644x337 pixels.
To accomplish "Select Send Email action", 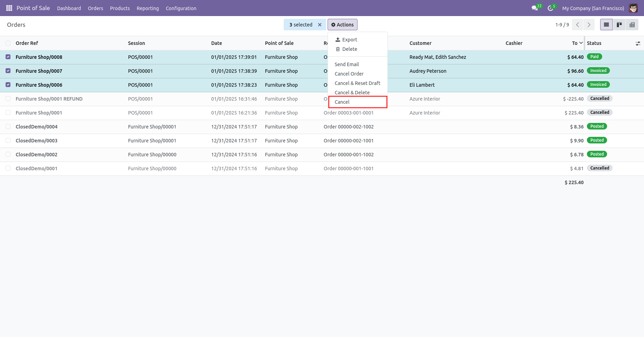I will [x=358, y=64].
